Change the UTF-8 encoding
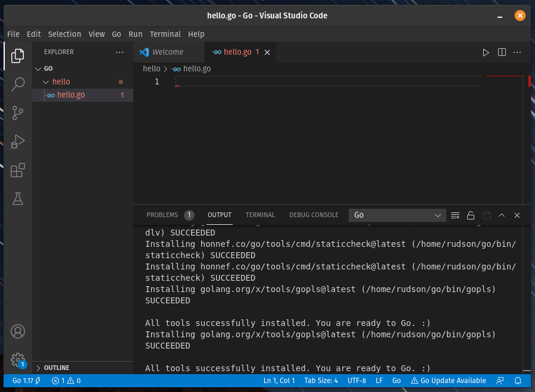 [356, 381]
